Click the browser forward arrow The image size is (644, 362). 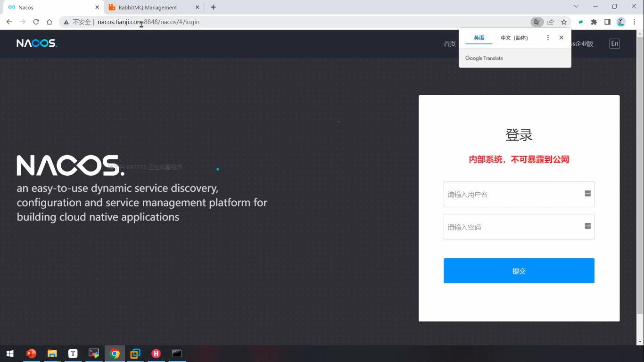(23, 22)
